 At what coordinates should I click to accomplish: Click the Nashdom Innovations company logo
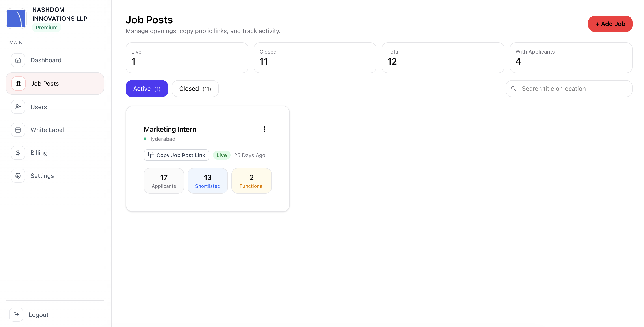[x=16, y=19]
